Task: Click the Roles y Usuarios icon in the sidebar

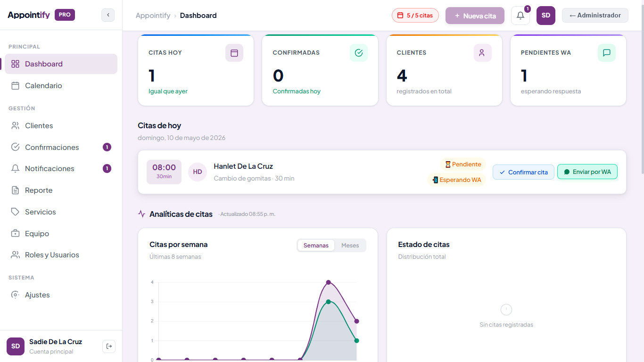Action: point(16,255)
